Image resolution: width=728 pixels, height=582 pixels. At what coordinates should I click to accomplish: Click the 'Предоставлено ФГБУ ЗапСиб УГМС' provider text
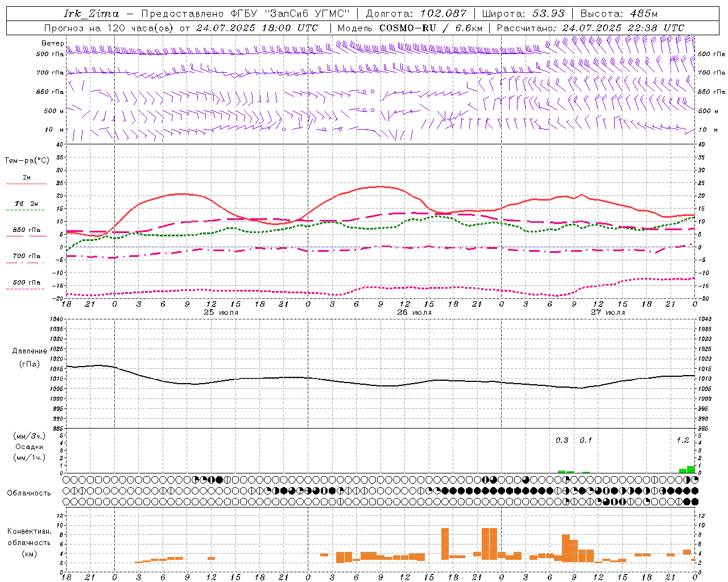[245, 14]
